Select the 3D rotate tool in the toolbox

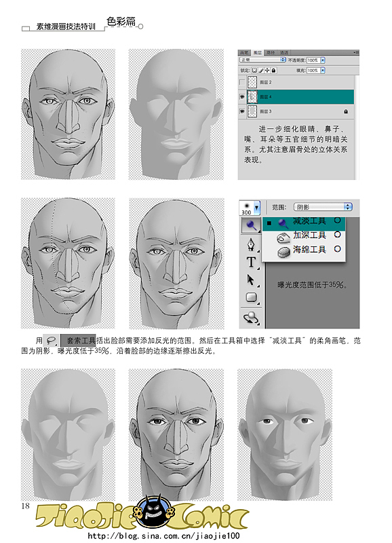point(252,317)
